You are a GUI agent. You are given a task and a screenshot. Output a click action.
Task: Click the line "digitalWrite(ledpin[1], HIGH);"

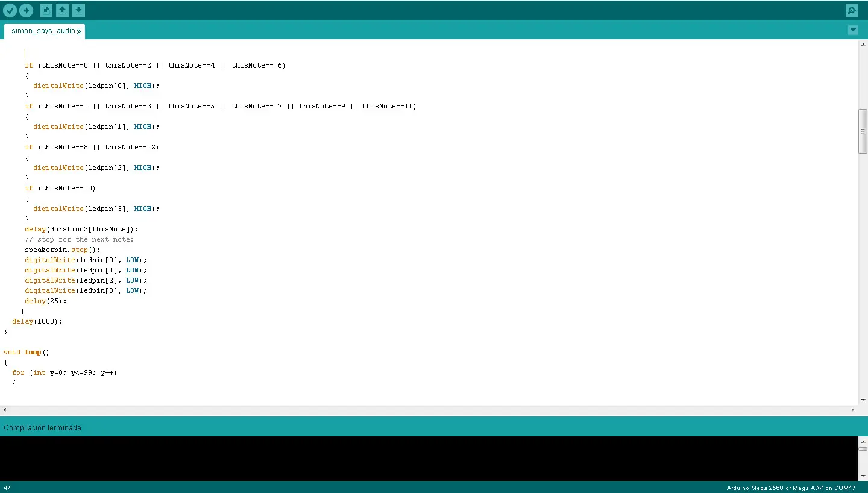[96, 127]
